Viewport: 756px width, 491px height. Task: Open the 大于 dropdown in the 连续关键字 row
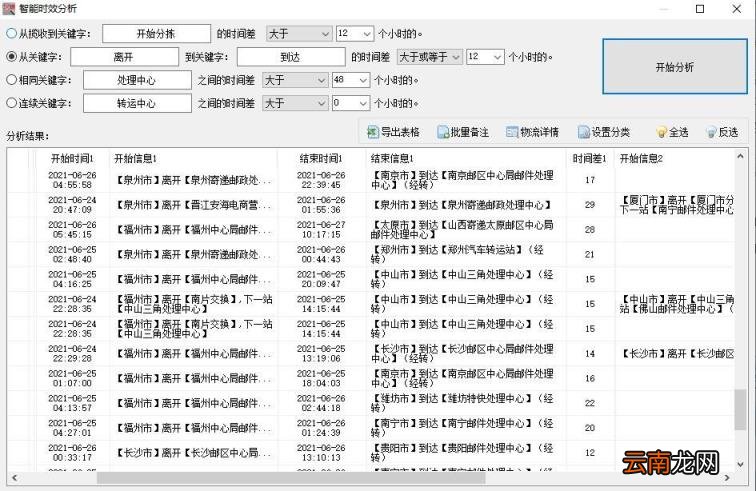pos(295,103)
